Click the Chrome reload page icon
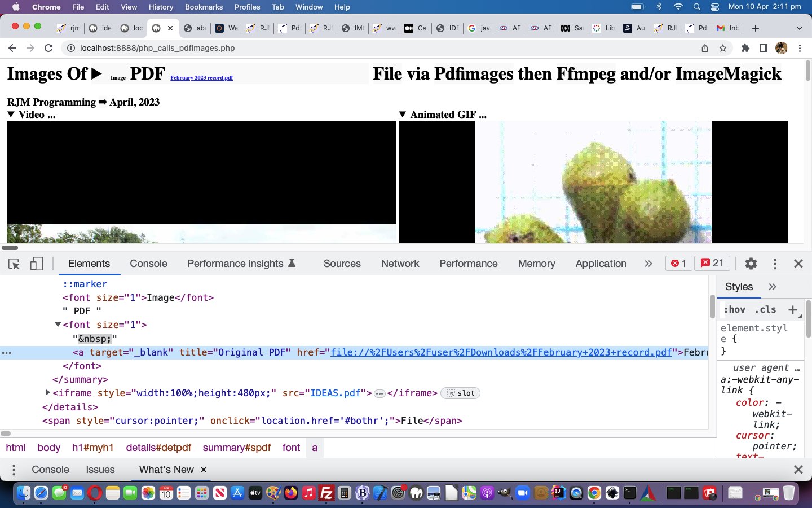The height and width of the screenshot is (508, 812). (48, 48)
